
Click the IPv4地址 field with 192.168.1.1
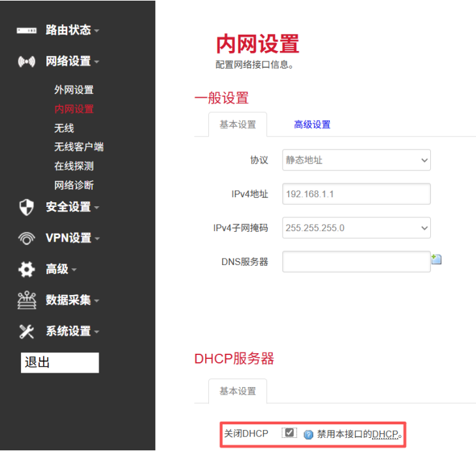pyautogui.click(x=357, y=194)
